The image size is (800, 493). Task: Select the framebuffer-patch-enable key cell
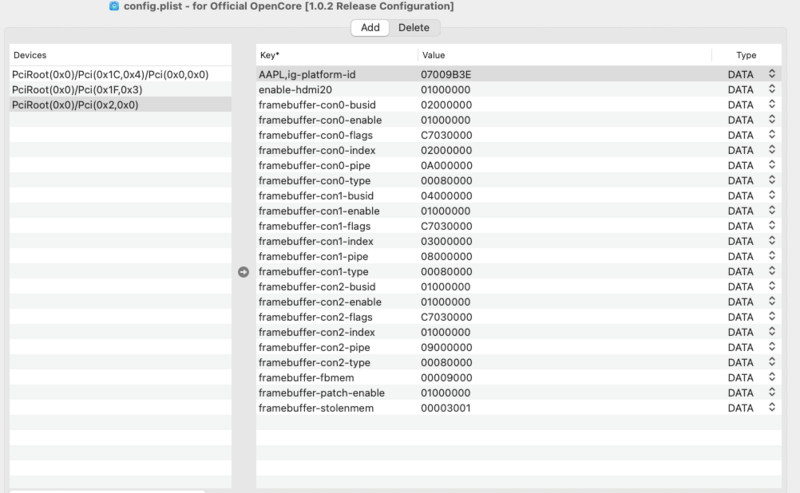click(322, 393)
